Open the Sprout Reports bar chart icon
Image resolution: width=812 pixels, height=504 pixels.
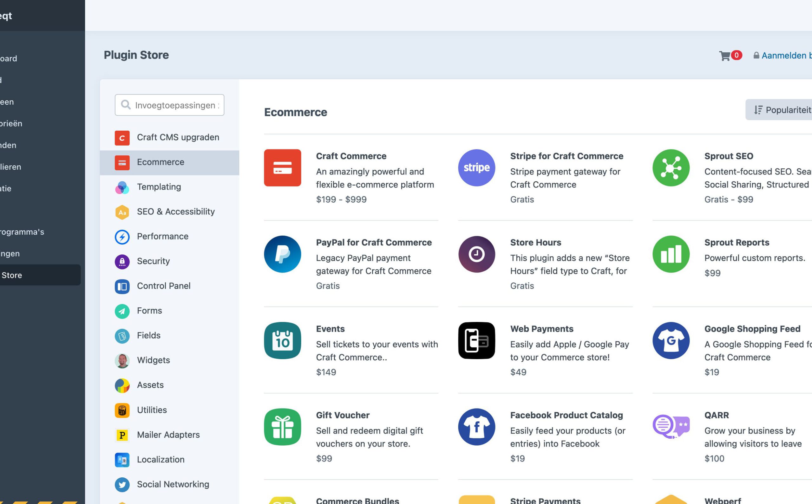pyautogui.click(x=671, y=254)
